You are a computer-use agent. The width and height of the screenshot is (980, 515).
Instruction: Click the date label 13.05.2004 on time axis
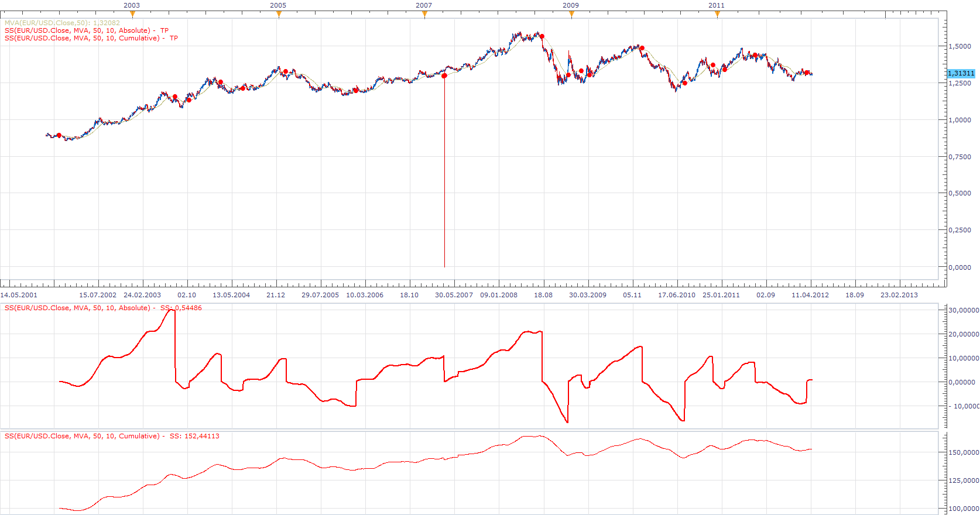[x=231, y=295]
